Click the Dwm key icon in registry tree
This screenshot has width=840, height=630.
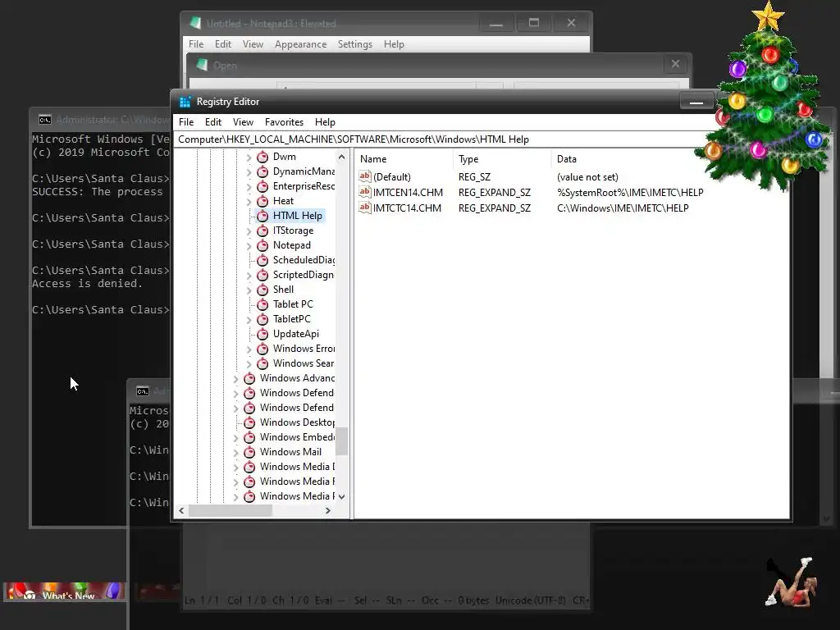[x=262, y=157]
